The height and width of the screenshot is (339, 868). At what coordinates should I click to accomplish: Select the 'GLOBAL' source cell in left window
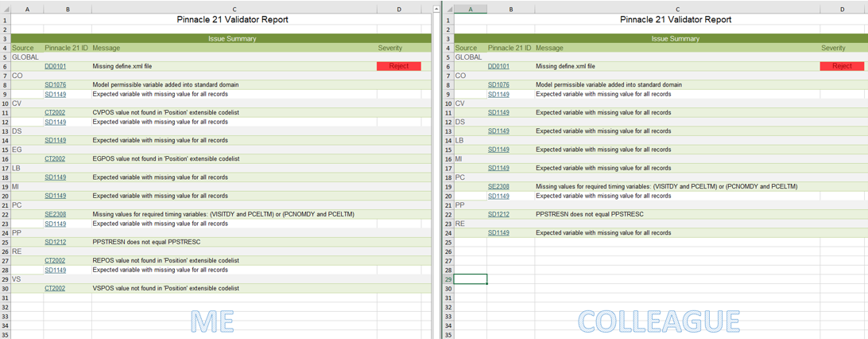pyautogui.click(x=27, y=57)
